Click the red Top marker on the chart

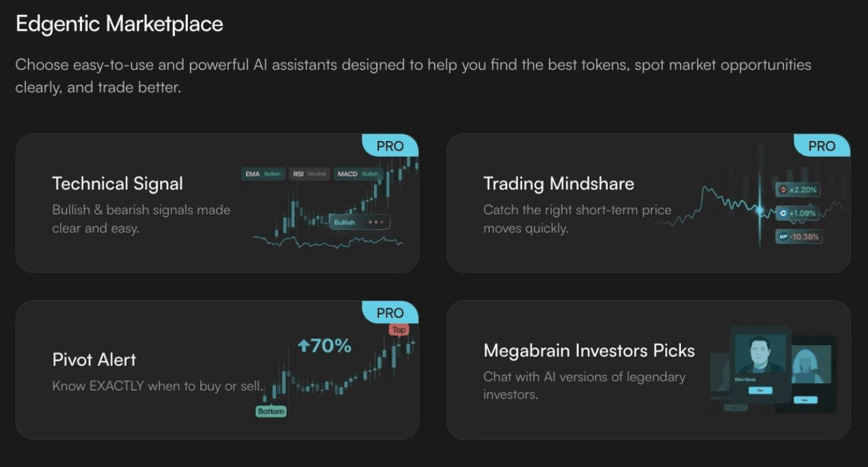(399, 330)
